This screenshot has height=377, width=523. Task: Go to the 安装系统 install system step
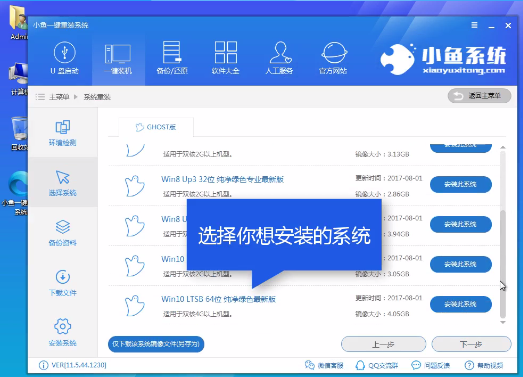coord(63,333)
